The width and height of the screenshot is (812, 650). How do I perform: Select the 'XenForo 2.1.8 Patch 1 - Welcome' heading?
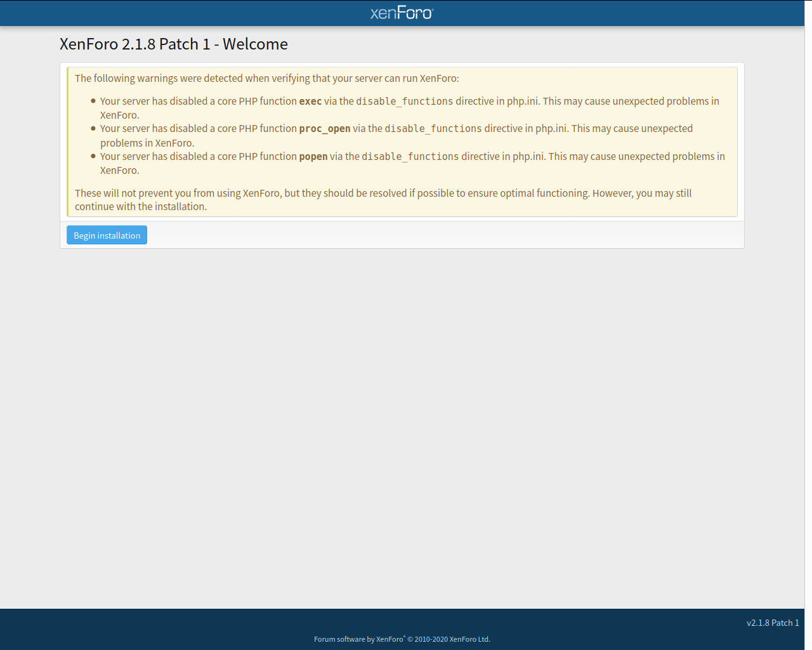174,44
